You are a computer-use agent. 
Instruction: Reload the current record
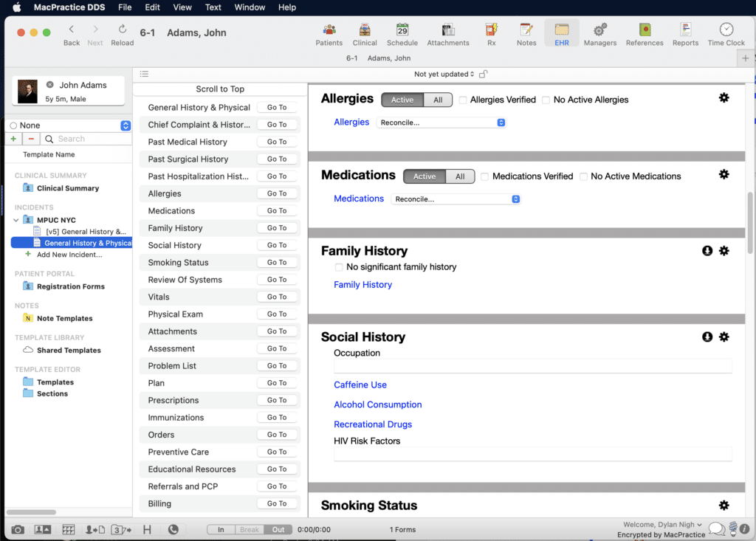coord(123,35)
